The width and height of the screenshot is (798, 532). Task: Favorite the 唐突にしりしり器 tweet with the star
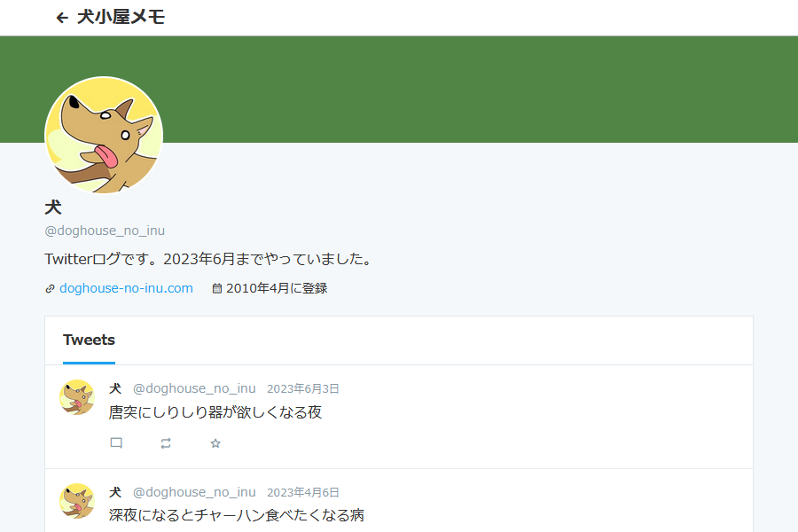(x=215, y=443)
